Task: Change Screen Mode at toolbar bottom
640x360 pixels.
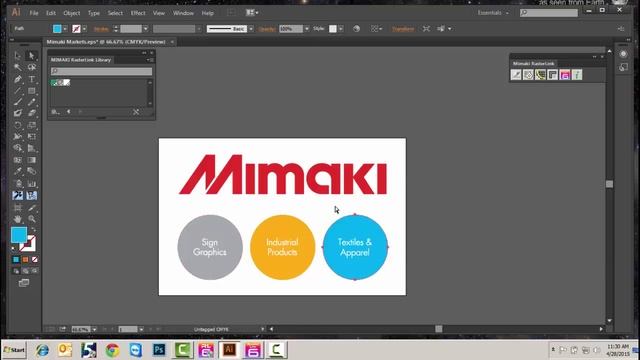Action: point(24,282)
